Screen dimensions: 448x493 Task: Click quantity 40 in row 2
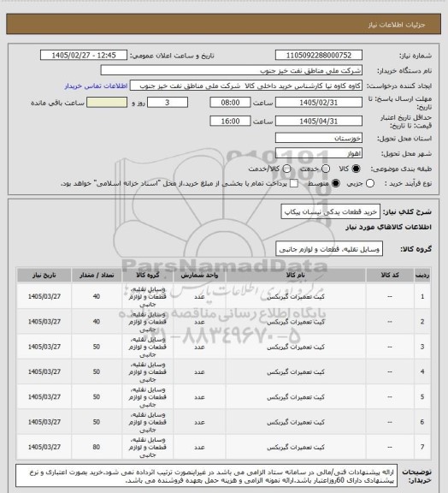pyautogui.click(x=97, y=322)
